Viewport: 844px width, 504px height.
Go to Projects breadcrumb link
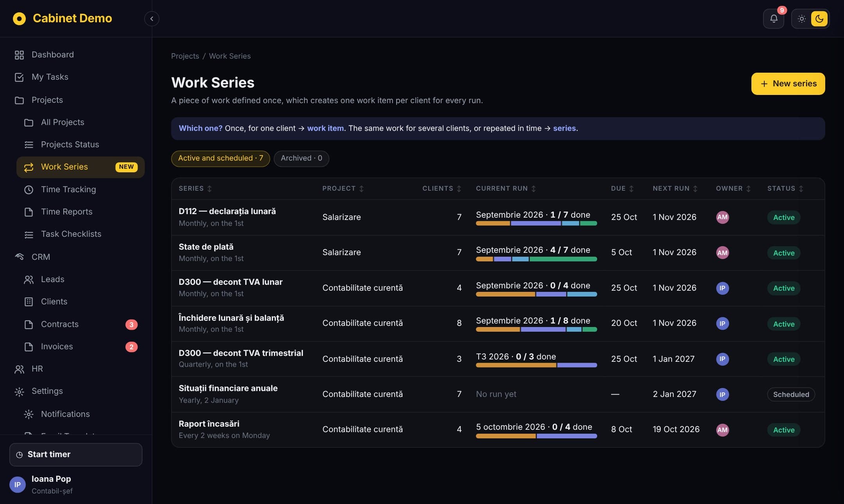tap(185, 56)
